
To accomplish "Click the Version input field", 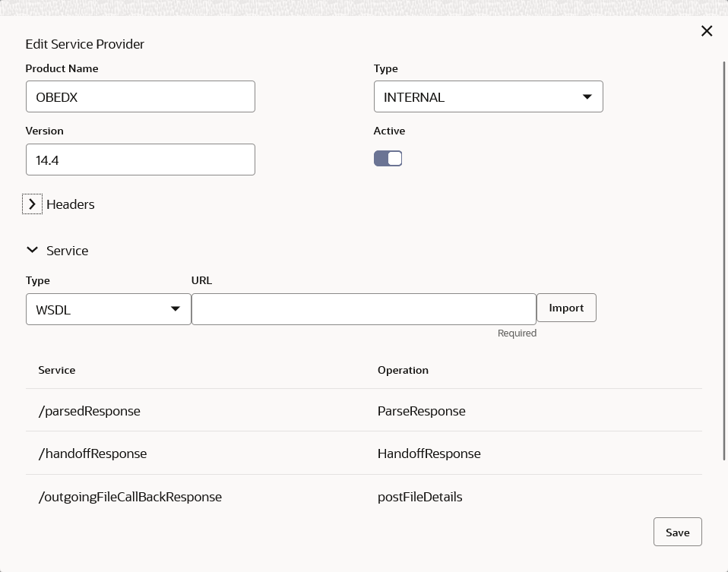I will (141, 160).
